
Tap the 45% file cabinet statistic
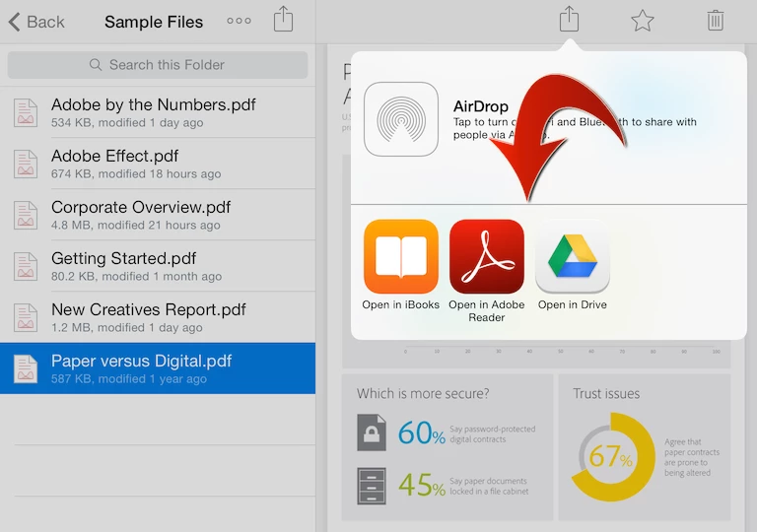tap(422, 485)
